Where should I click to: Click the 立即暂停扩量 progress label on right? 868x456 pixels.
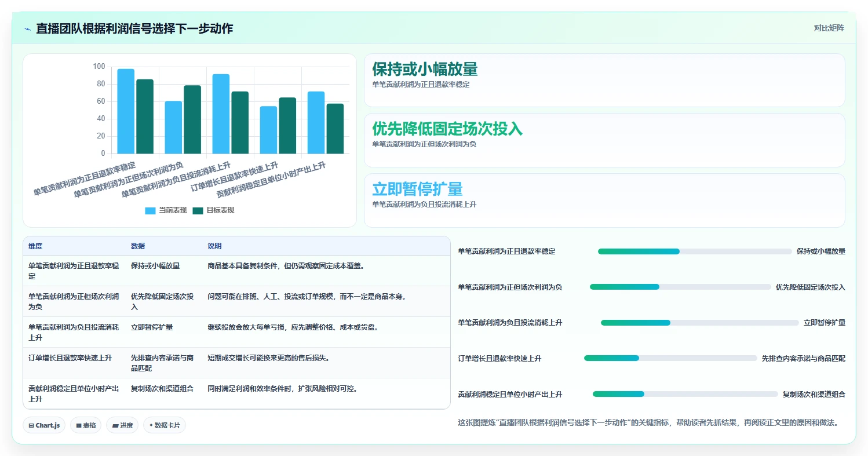pos(825,323)
